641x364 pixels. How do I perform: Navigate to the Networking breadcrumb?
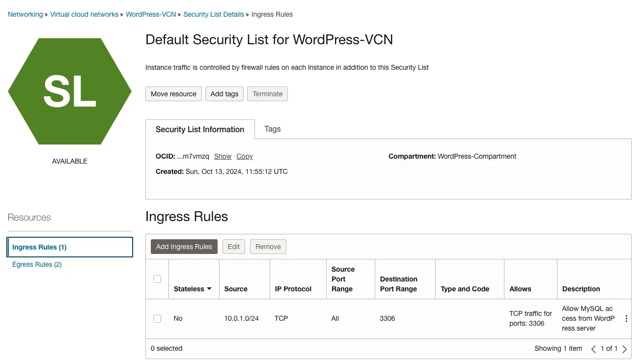click(x=25, y=14)
